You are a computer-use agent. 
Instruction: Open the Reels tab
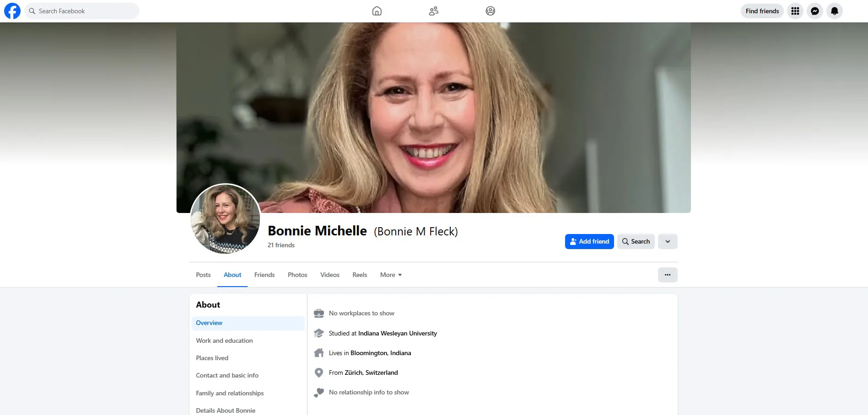pos(360,275)
